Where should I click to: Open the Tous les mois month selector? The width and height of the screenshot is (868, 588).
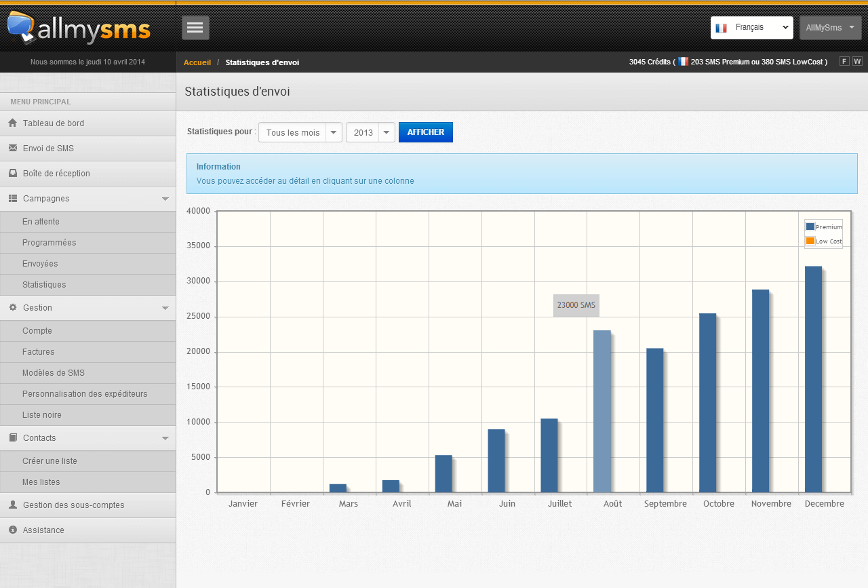coord(300,132)
